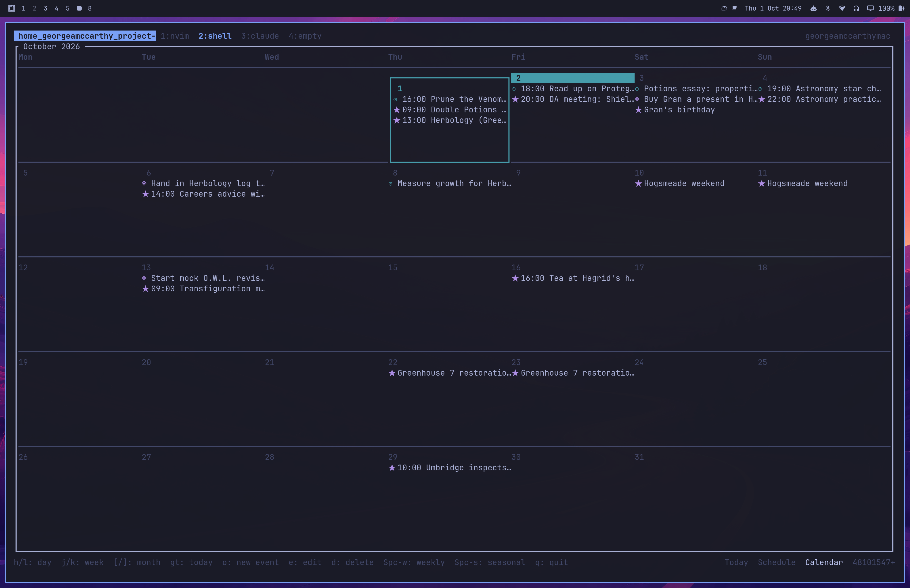910x588 pixels.
Task: Click star icon beside Gran's birthday
Action: [x=639, y=109]
